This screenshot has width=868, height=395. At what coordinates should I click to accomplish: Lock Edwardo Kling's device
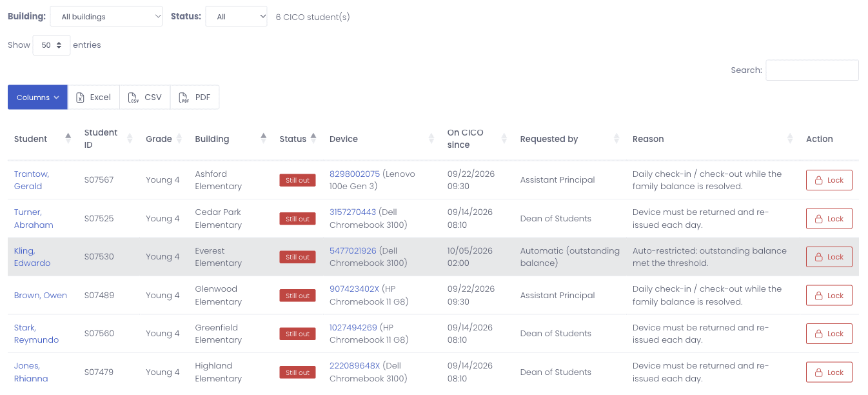click(829, 257)
